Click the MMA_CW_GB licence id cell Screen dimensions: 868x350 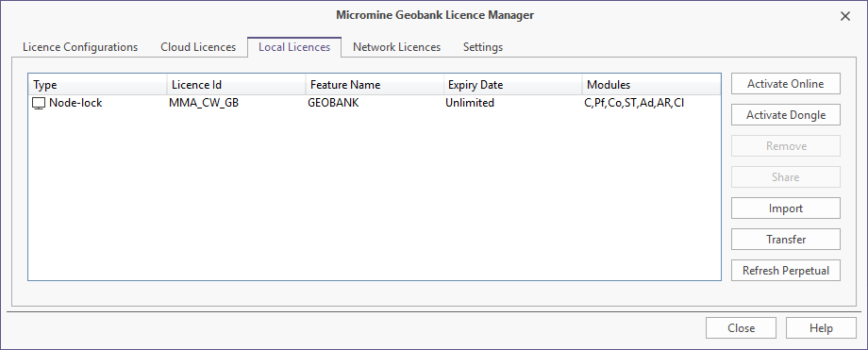click(204, 103)
